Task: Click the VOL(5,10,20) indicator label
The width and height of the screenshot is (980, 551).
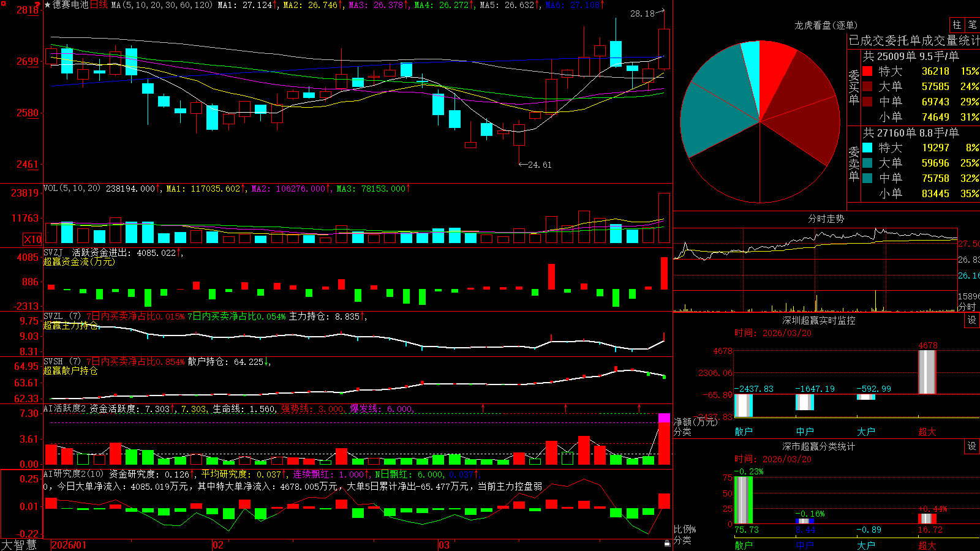Action: (x=72, y=189)
